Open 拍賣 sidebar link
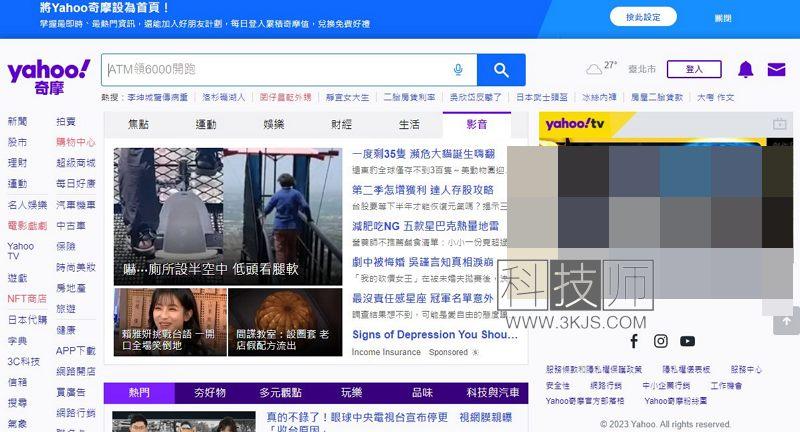 [66, 121]
